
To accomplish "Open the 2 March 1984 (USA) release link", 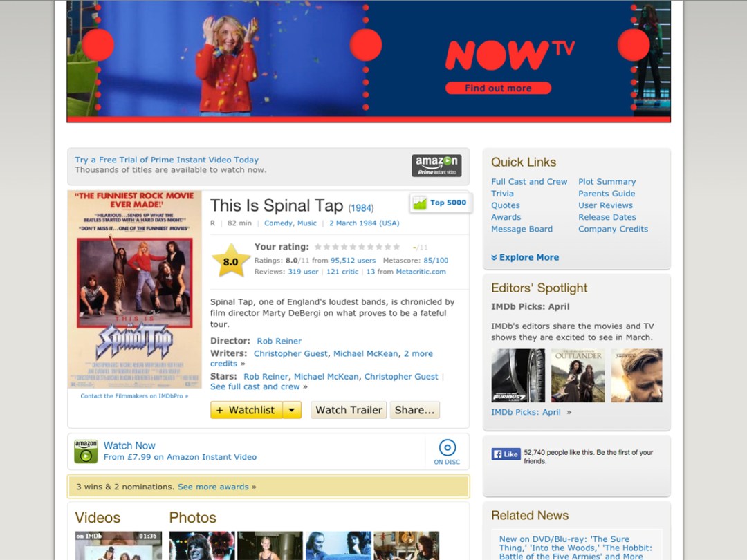I will tap(365, 223).
